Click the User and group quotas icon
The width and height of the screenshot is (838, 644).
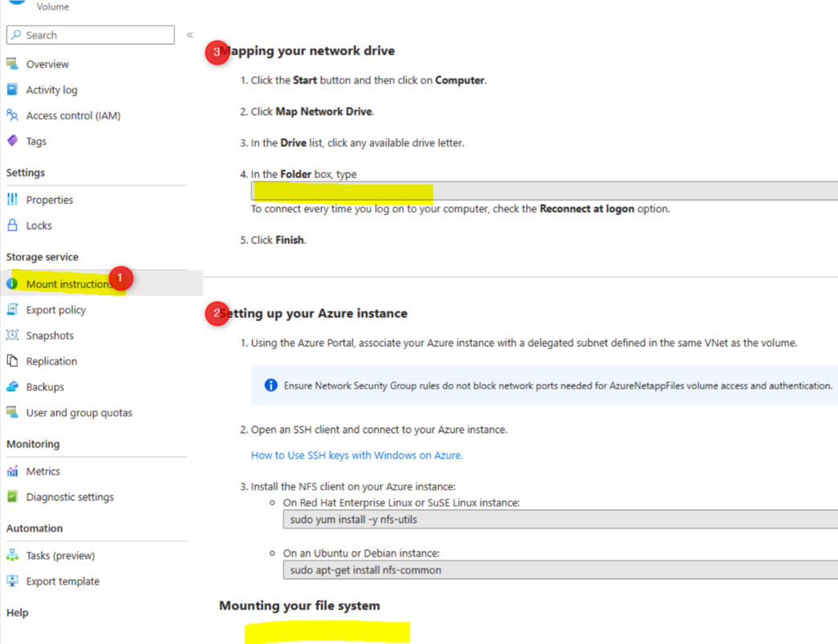point(12,412)
